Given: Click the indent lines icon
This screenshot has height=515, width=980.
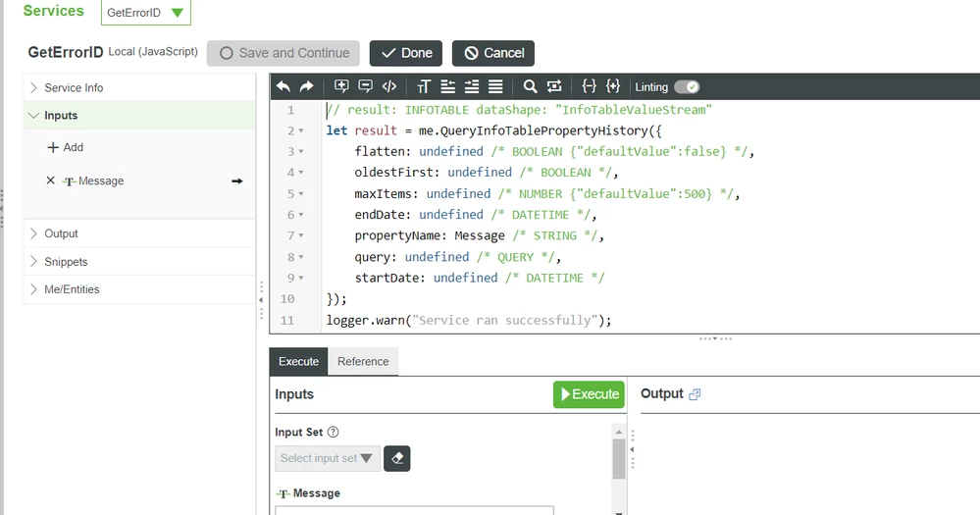Looking at the screenshot, I should pyautogui.click(x=472, y=87).
